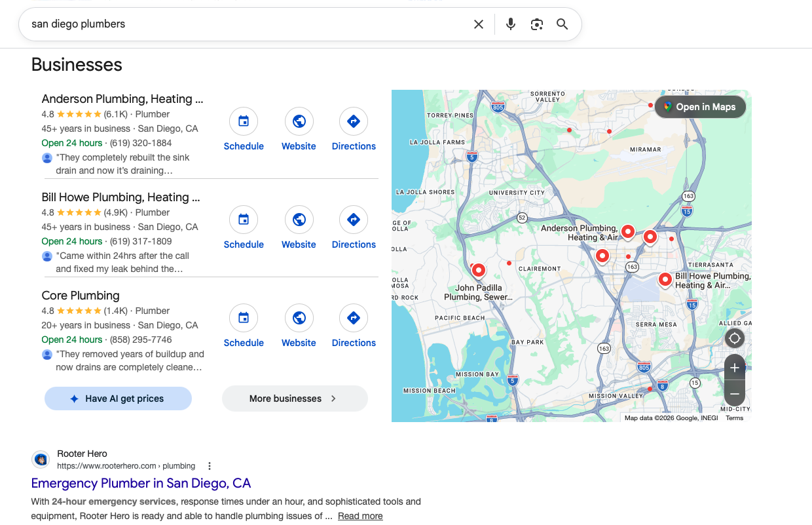Zoom out on the map
Image resolution: width=812 pixels, height=525 pixels.
pyautogui.click(x=735, y=394)
